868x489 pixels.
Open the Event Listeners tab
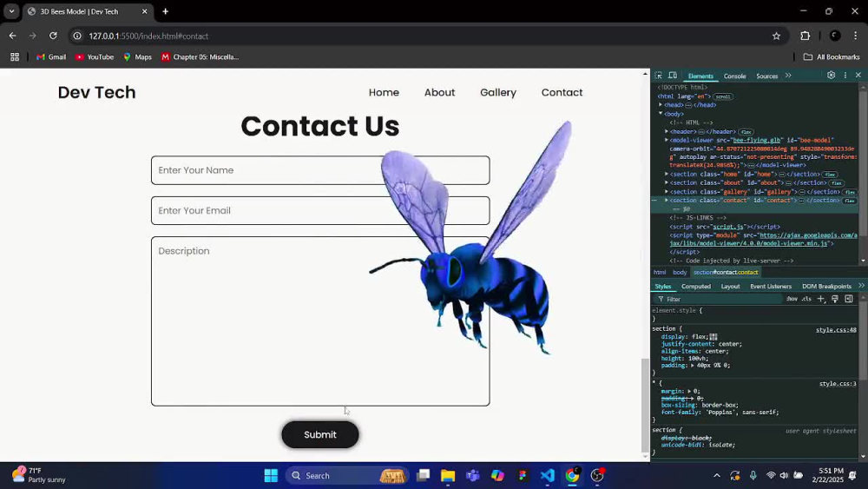pyautogui.click(x=771, y=287)
